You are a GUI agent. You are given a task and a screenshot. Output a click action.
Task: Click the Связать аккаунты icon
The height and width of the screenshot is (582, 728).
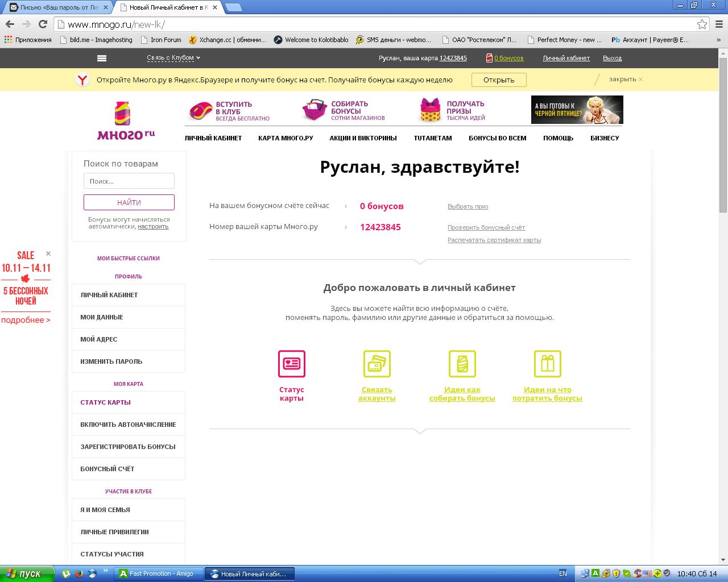point(377,364)
